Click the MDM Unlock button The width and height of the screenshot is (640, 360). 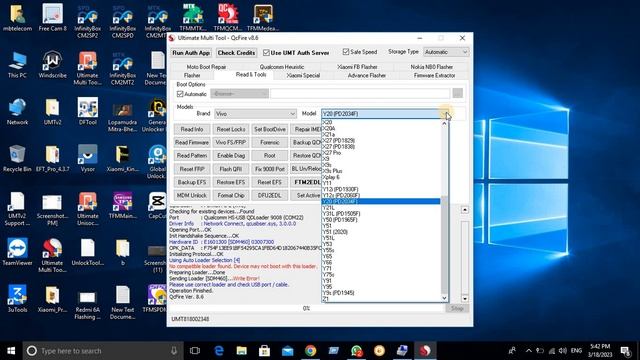pyautogui.click(x=192, y=196)
